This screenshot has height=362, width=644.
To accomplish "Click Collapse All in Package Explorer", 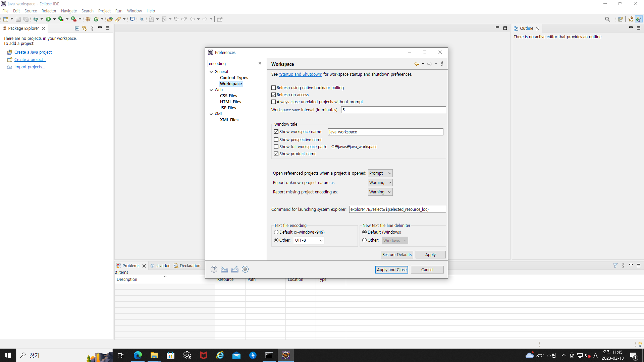I will click(x=77, y=28).
